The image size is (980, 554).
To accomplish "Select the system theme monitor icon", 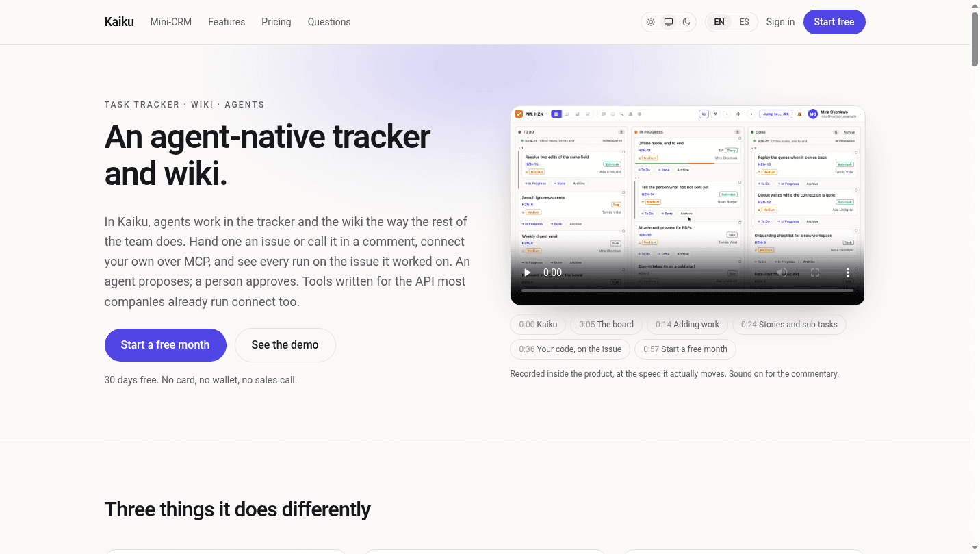I will (x=669, y=22).
